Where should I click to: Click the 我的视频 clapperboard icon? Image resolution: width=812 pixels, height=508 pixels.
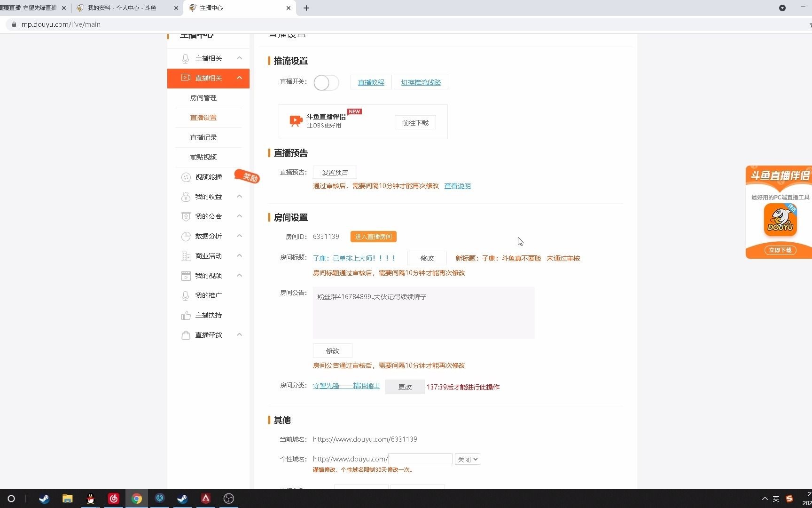[x=186, y=276]
